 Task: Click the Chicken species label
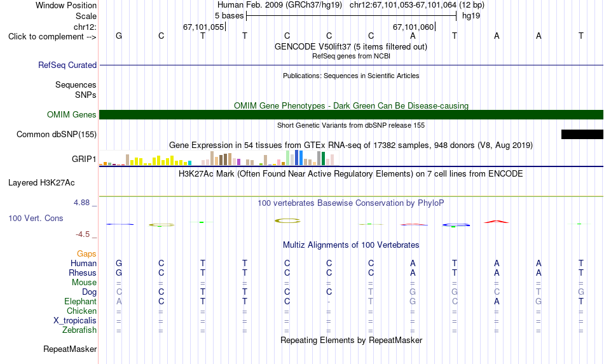(81, 311)
